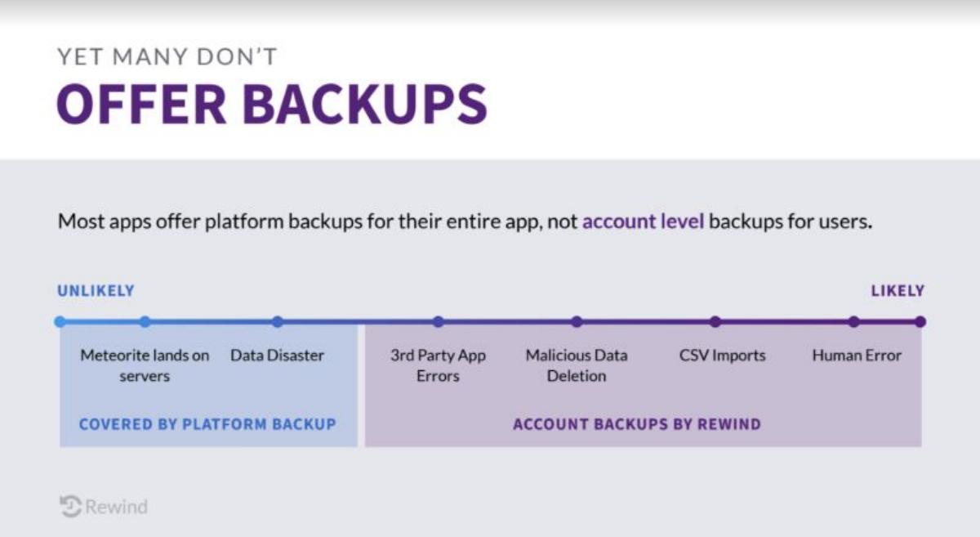
Task: Click the leftmost Unlikely endpoint dot
Action: pyautogui.click(x=60, y=322)
